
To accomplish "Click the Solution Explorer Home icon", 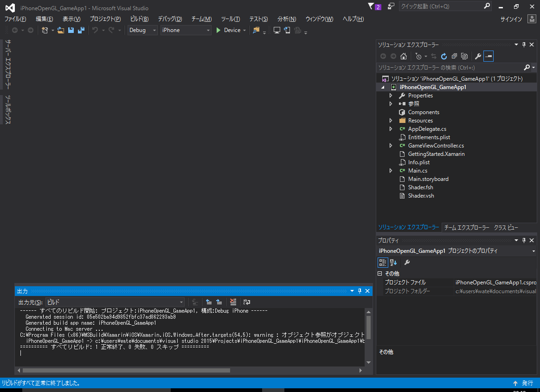I will (404, 56).
